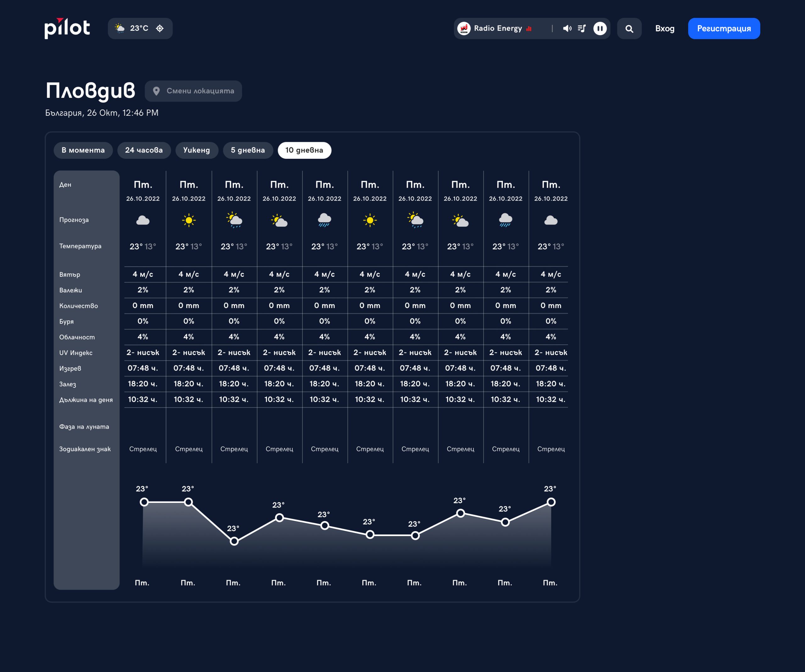Image resolution: width=805 pixels, height=672 pixels.
Task: Mute the radio volume speaker icon
Action: click(x=567, y=28)
